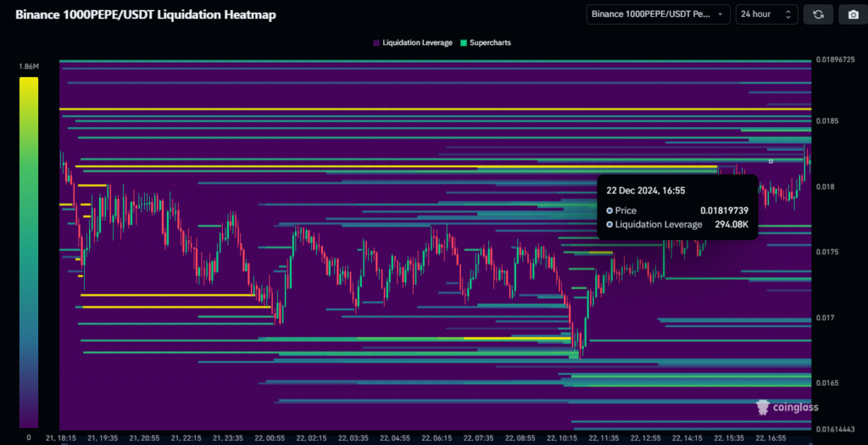This screenshot has width=868, height=445.
Task: Click the tooltip liquidation value 294.08K
Action: point(732,225)
